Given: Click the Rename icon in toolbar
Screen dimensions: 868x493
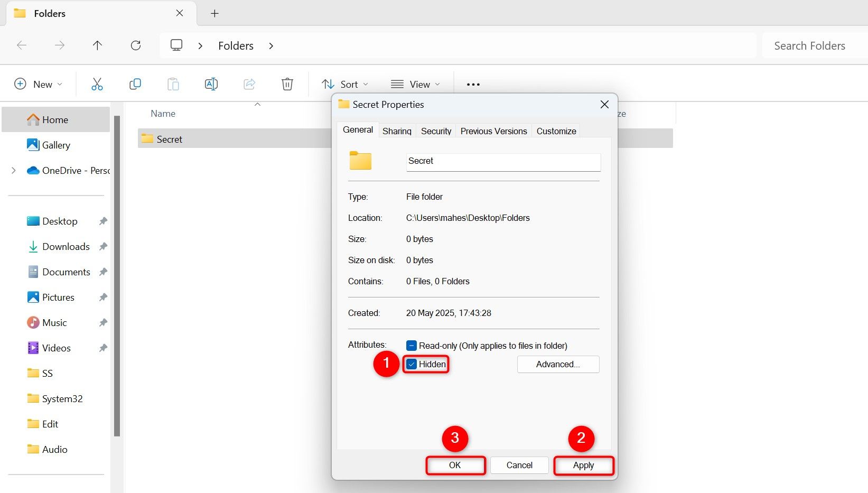Looking at the screenshot, I should [x=211, y=84].
